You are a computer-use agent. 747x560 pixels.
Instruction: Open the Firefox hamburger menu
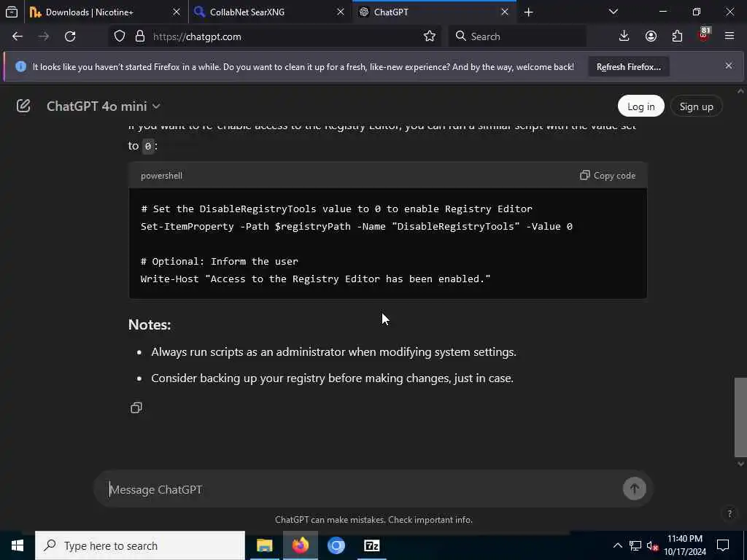pos(729,36)
